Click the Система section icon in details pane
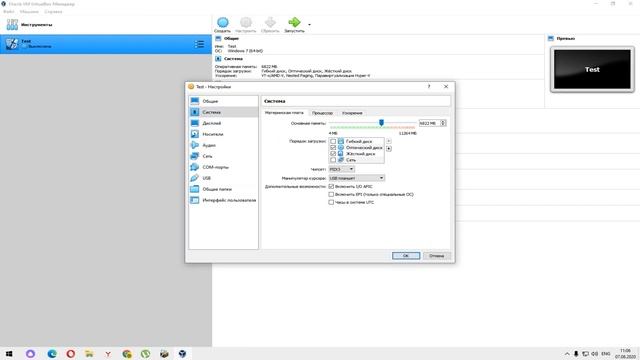The image size is (640, 360). click(218, 59)
